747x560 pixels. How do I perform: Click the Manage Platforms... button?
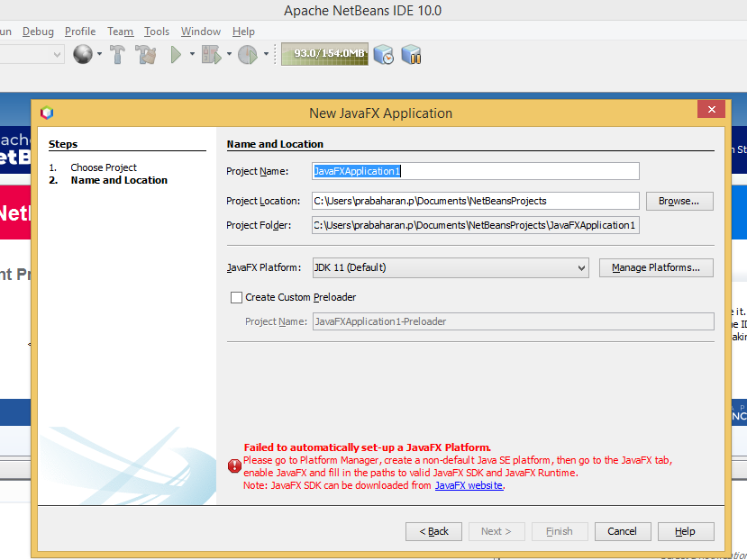click(656, 267)
